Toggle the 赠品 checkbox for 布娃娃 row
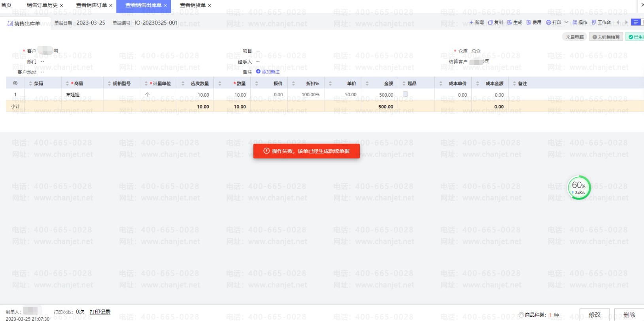 tap(405, 94)
